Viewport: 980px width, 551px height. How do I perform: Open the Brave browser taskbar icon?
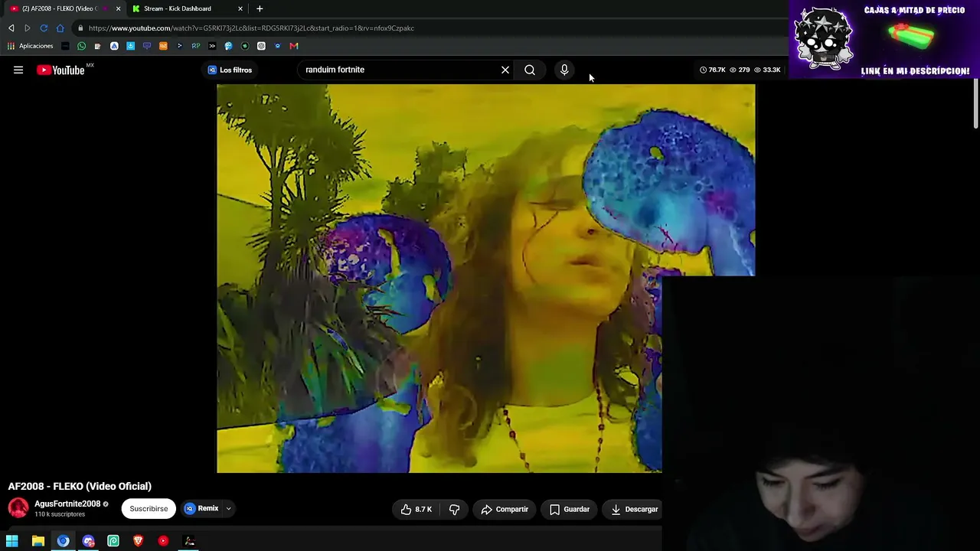[x=139, y=541]
